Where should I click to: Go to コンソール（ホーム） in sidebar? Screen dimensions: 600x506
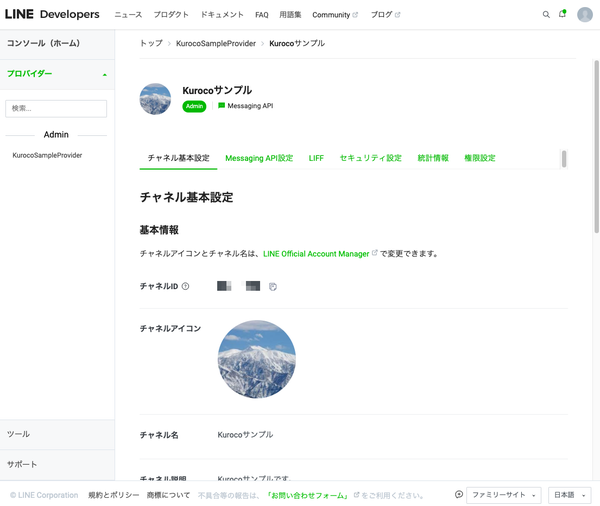[x=57, y=43]
